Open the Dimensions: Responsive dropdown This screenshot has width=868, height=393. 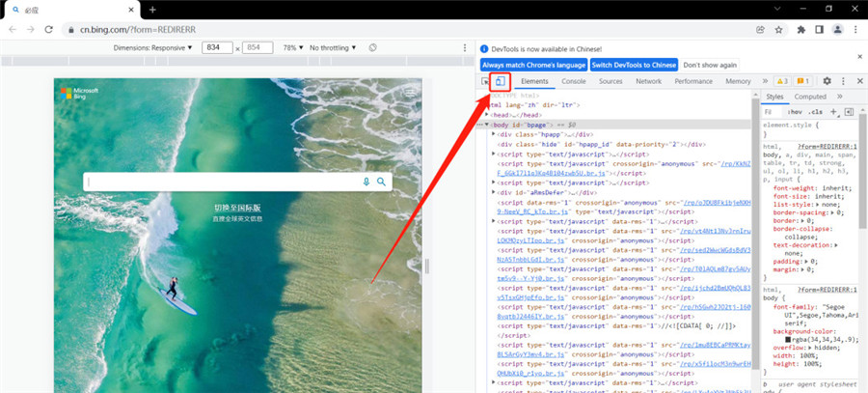coord(153,47)
